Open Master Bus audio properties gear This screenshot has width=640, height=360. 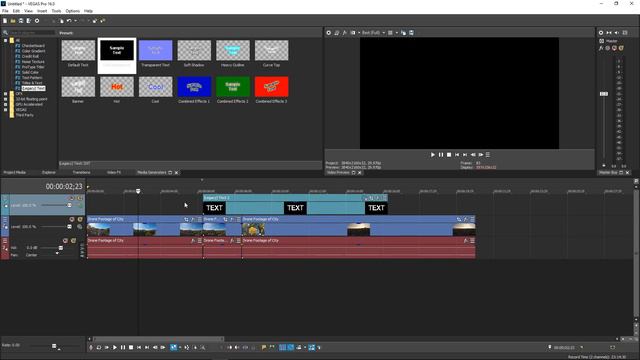pos(601,33)
